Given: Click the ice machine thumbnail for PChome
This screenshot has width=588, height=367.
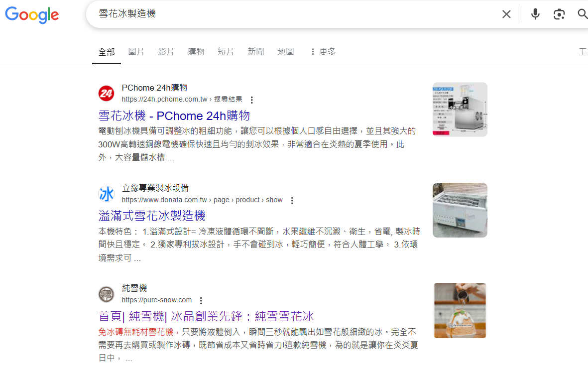Looking at the screenshot, I should (x=460, y=110).
